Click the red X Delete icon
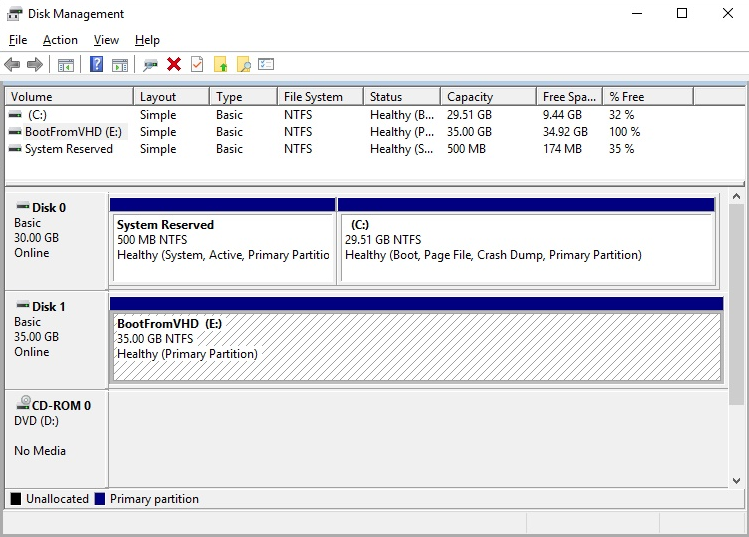 point(174,65)
